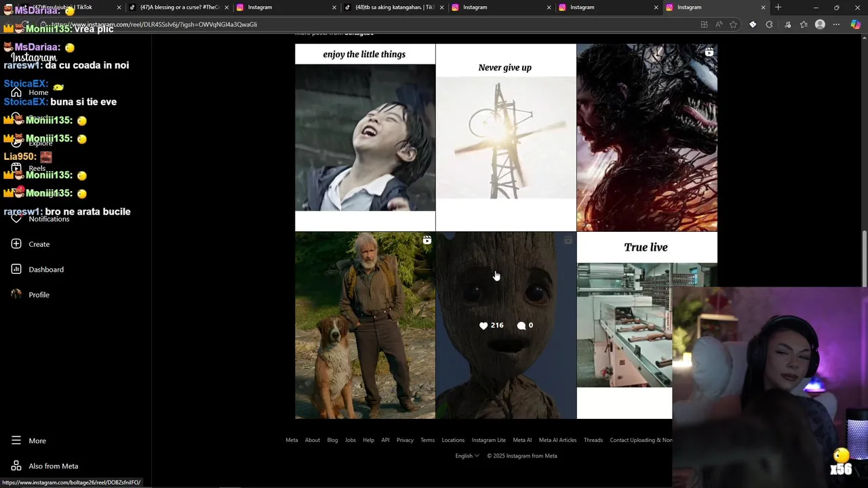Select the English language dropdown
The width and height of the screenshot is (868, 488).
click(467, 455)
